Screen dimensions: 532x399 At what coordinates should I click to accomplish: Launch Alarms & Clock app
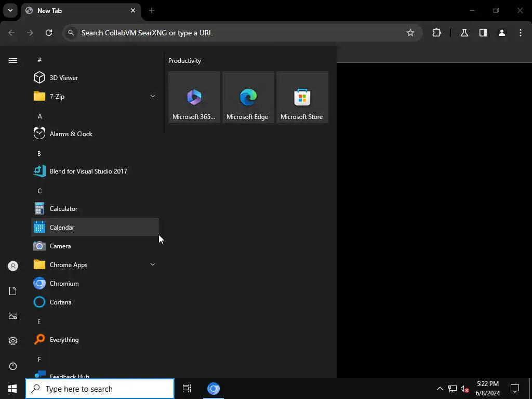(x=95, y=134)
